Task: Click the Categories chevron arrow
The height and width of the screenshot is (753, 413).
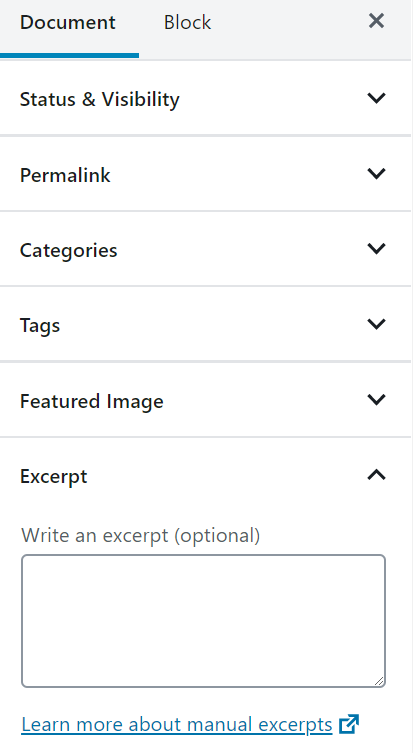Action: tap(376, 249)
